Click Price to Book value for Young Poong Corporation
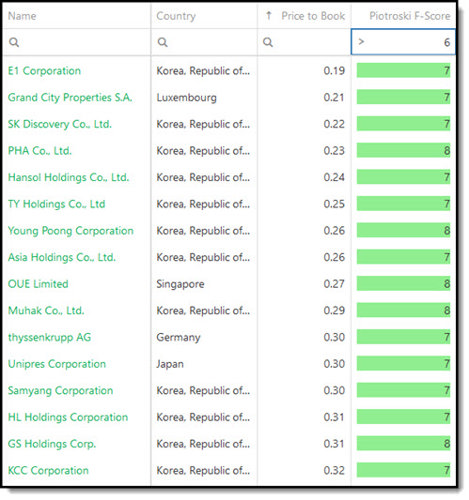Viewport: 469px width, 500px height. (x=334, y=231)
